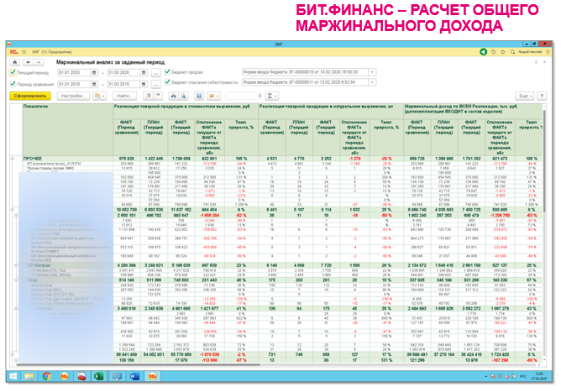This screenshot has height=392, width=561.
Task: Click cell value 1 799 809
Action: (181, 159)
